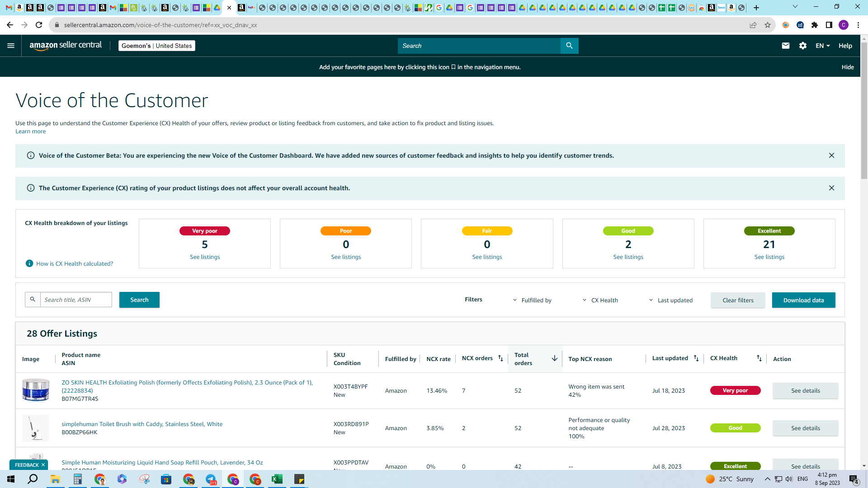Click the info icon next to CX Health calculated
This screenshot has width=868, height=488.
pyautogui.click(x=29, y=263)
